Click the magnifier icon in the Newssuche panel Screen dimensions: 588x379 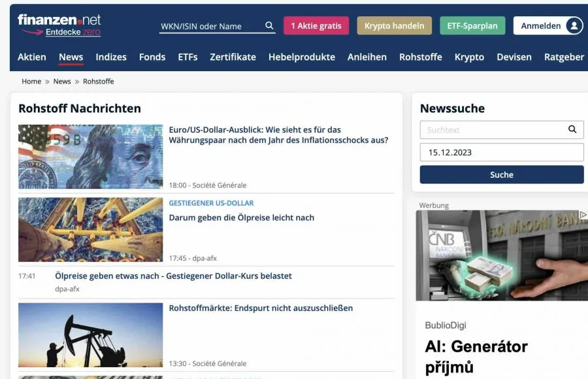coord(573,129)
